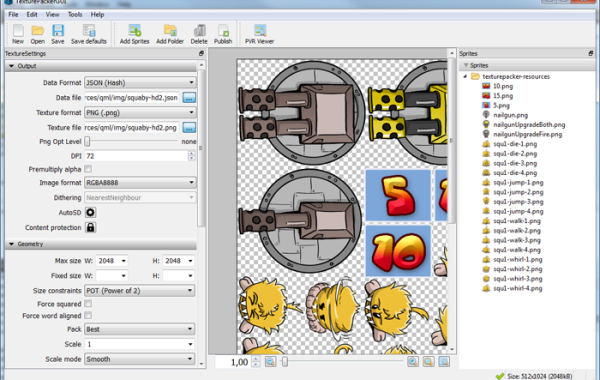
Task: Launch the PVR Viewer
Action: [x=259, y=34]
